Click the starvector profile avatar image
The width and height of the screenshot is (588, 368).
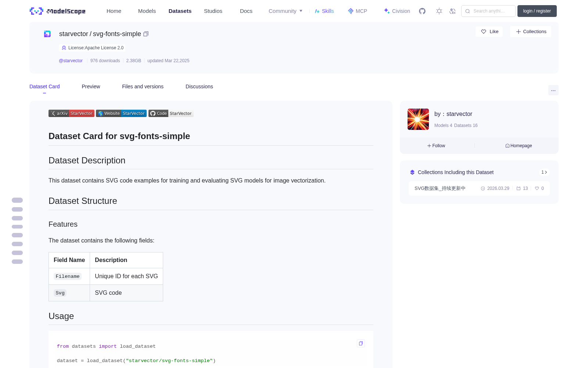tap(418, 119)
